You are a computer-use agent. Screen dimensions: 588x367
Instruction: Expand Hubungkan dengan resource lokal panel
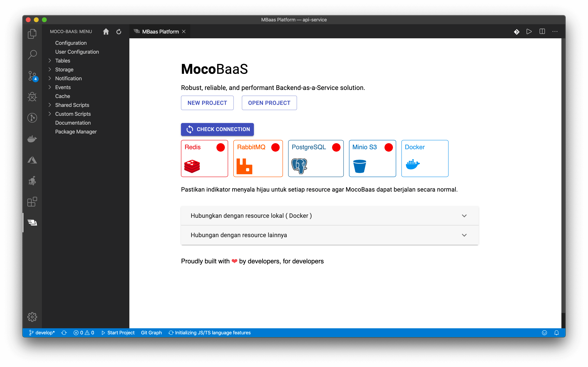click(330, 216)
